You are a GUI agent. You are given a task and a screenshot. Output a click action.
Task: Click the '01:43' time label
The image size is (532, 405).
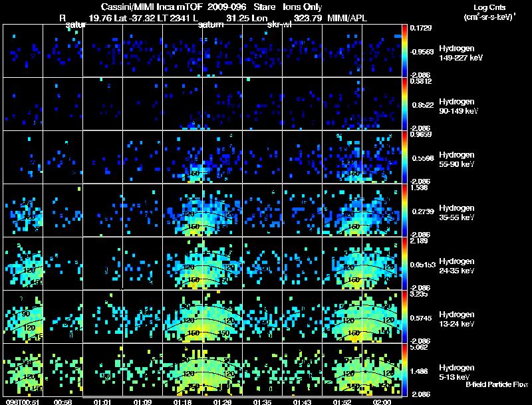302,402
